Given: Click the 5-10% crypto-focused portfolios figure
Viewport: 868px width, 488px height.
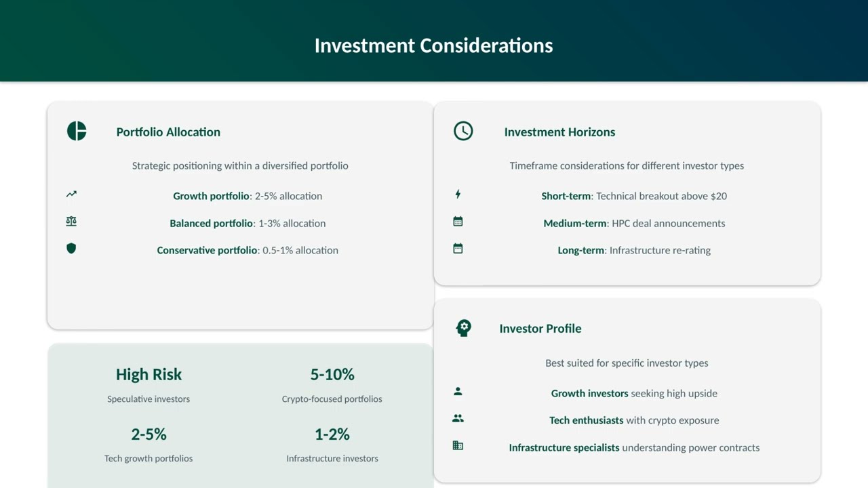Looking at the screenshot, I should click(332, 374).
